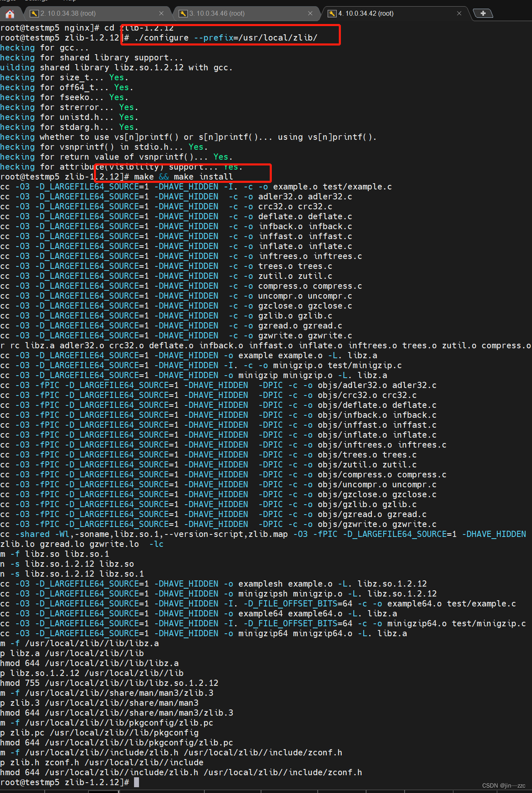Click line compiling adler32.o adler32.c
Viewport: 532px width, 793px height.
click(176, 196)
